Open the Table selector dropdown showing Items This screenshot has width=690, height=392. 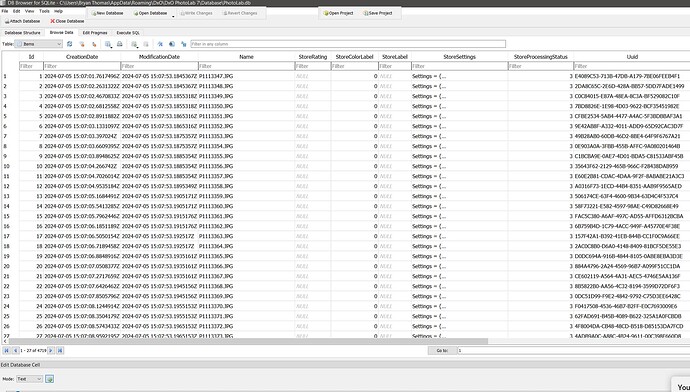pos(38,44)
